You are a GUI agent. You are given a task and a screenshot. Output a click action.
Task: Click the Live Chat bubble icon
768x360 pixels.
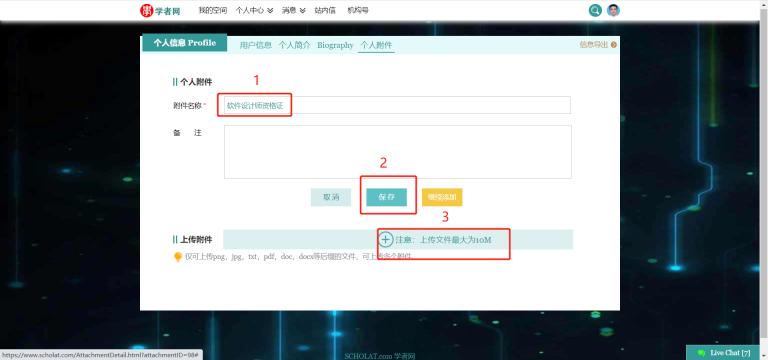pyautogui.click(x=702, y=353)
